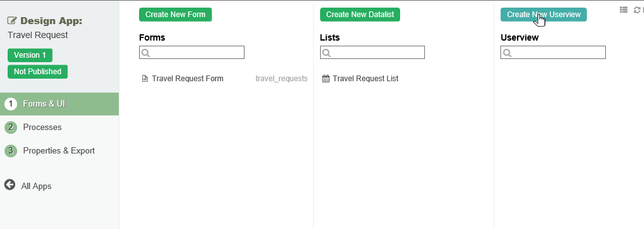Click the number 2 circle beside Processes
Viewport: 644px width, 229px height.
(x=11, y=128)
